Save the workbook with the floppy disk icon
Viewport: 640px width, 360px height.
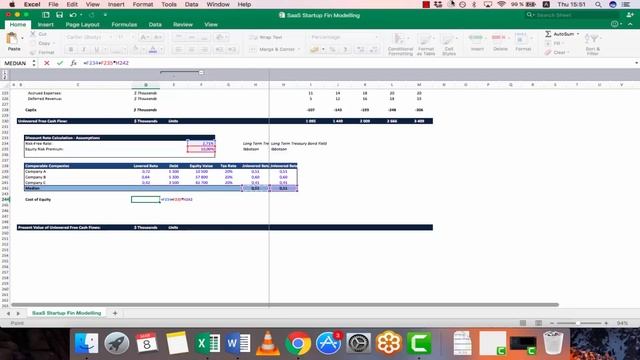pos(60,15)
